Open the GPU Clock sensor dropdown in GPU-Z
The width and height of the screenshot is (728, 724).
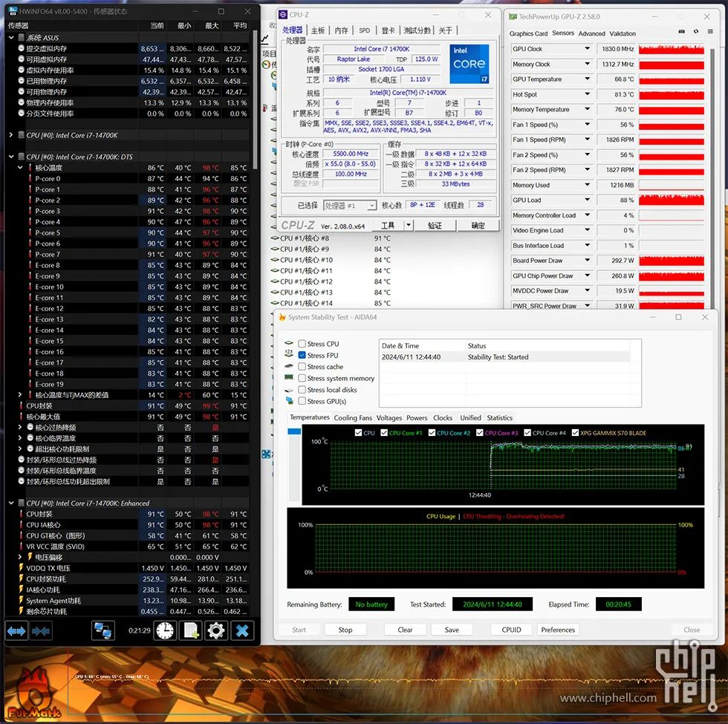click(588, 49)
